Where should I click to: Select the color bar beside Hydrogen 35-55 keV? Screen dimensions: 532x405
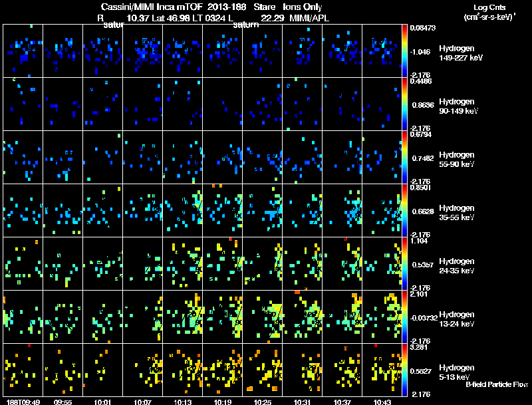click(404, 211)
